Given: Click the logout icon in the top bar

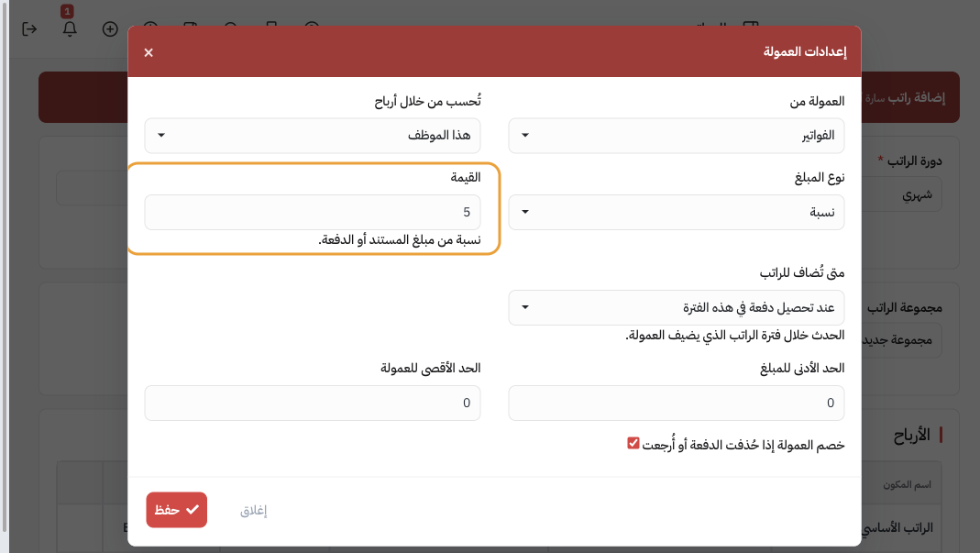Looking at the screenshot, I should point(29,28).
